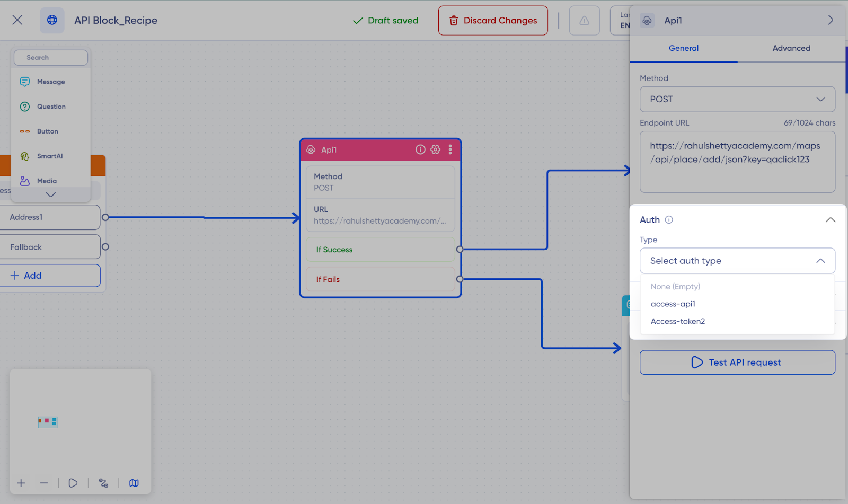This screenshot has height=504, width=848.
Task: Click the Draft saved status text
Action: point(385,21)
